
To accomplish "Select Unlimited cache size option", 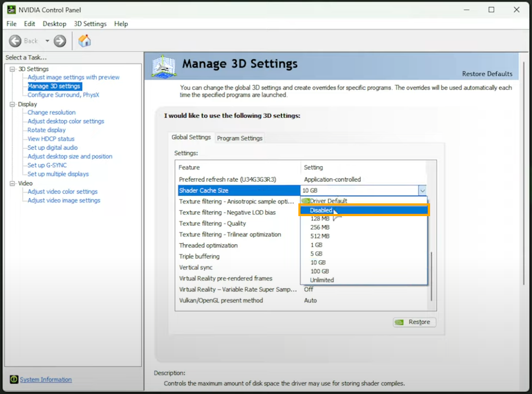I will tap(363, 280).
